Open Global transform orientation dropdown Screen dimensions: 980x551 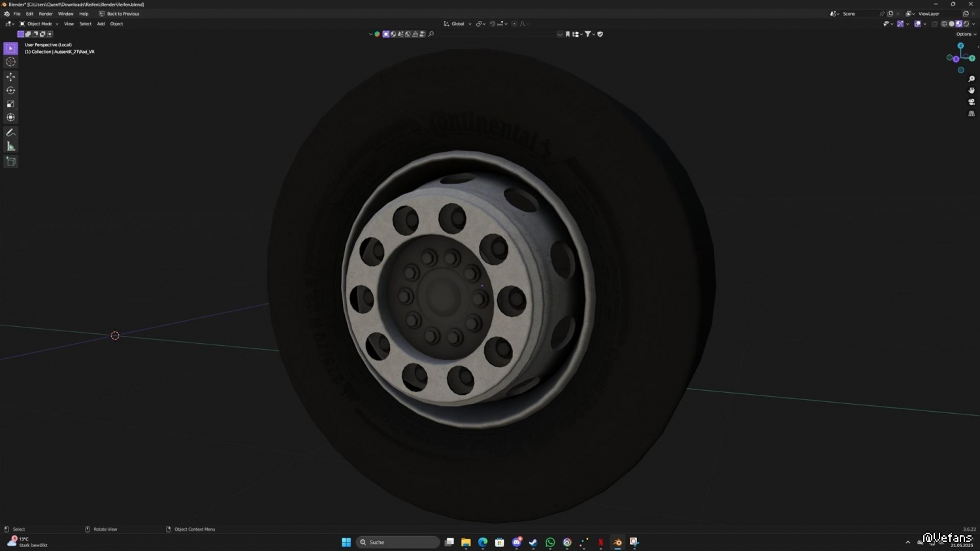point(457,24)
